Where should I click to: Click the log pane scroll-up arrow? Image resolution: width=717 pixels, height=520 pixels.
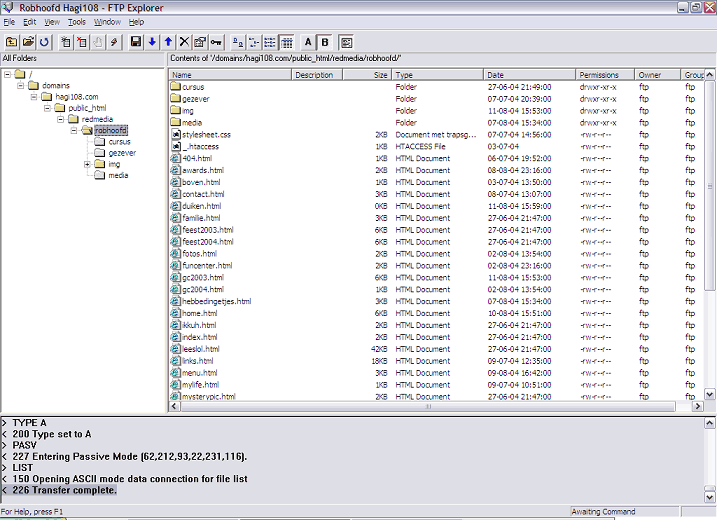click(709, 423)
